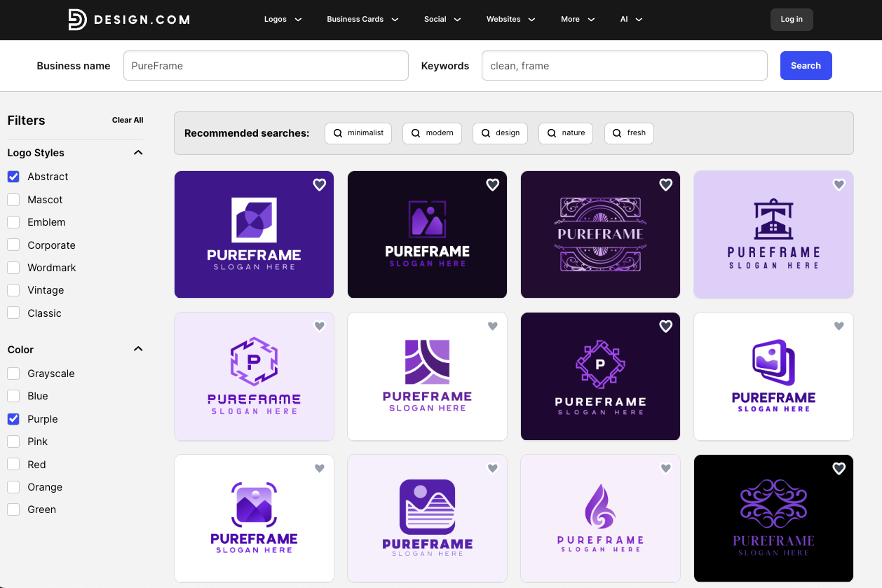Favorite the rounded landscape stripes logo

pos(493,468)
